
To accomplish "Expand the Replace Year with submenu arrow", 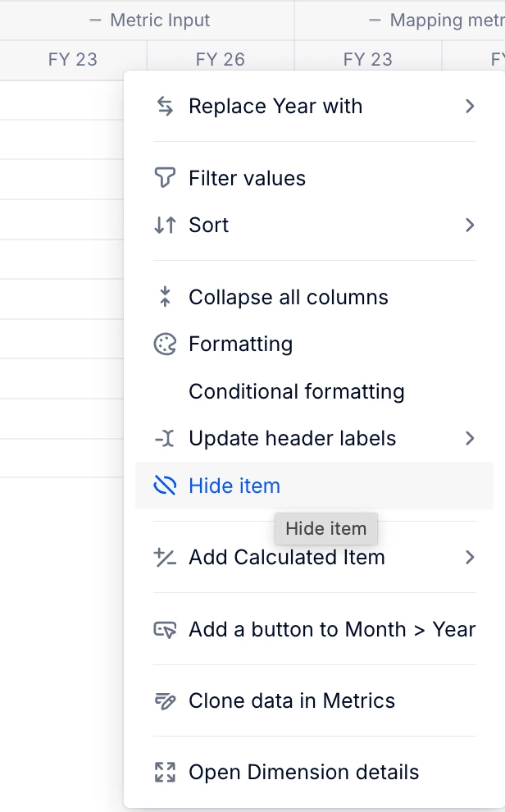I will 470,107.
